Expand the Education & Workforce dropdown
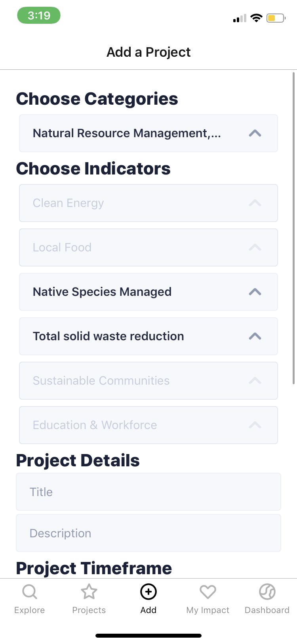 148,425
